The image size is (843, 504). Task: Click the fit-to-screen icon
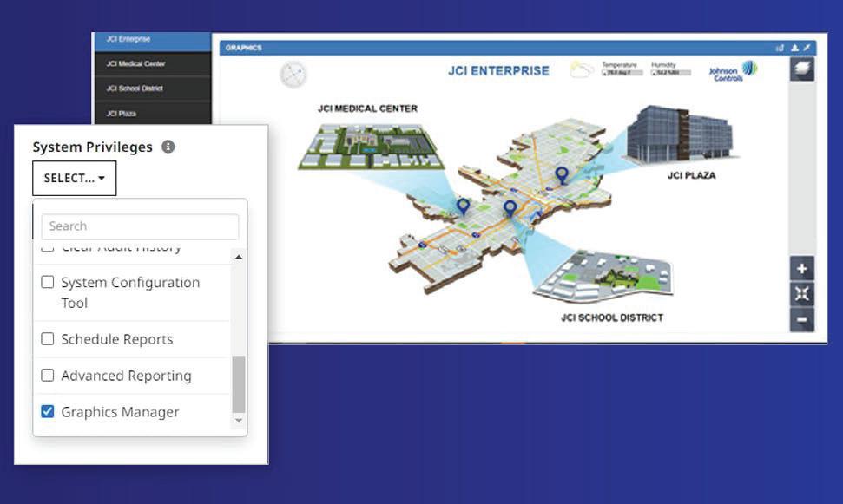pos(801,294)
